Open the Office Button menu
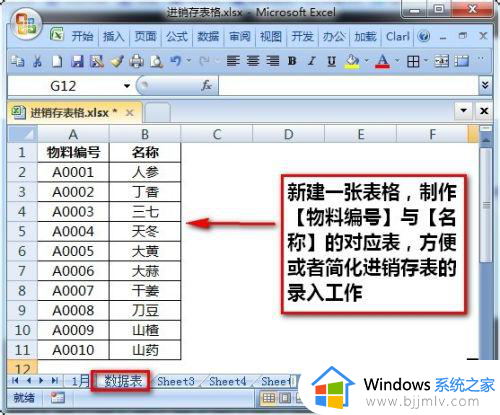The width and height of the screenshot is (500, 415). 26,24
